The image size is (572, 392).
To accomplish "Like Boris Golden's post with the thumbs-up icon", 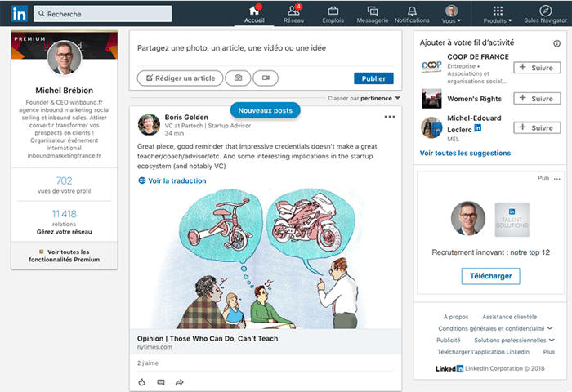I will pyautogui.click(x=142, y=382).
